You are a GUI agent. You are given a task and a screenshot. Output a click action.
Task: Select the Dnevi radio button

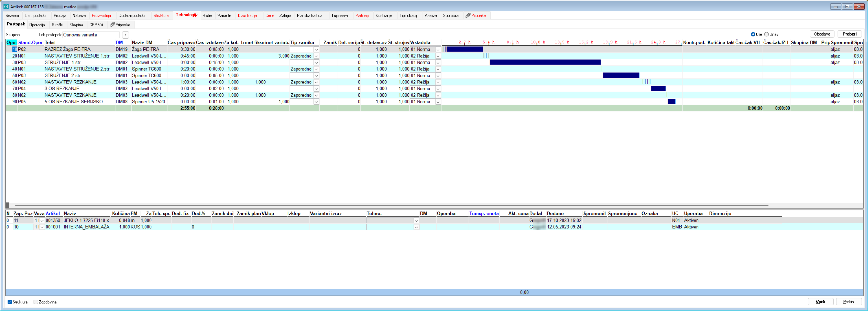(766, 34)
